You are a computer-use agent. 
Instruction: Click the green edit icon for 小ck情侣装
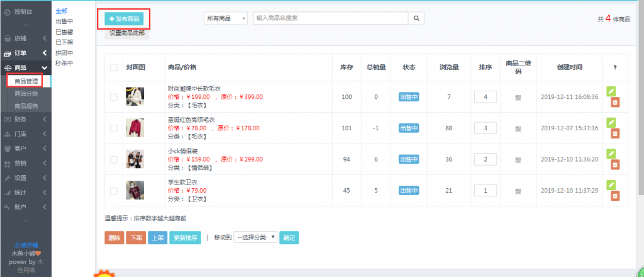pyautogui.click(x=611, y=154)
